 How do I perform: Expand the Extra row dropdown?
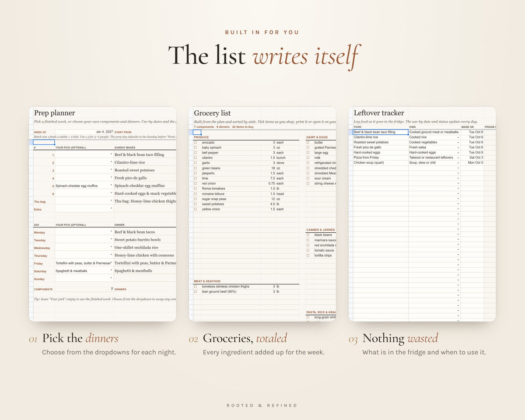(111, 209)
